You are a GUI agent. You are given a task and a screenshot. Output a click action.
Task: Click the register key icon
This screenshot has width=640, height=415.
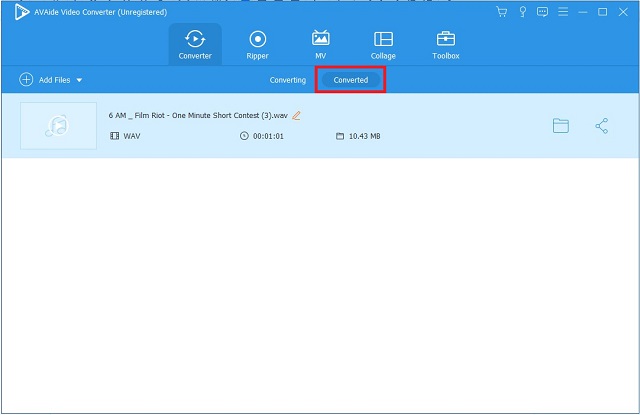[522, 12]
